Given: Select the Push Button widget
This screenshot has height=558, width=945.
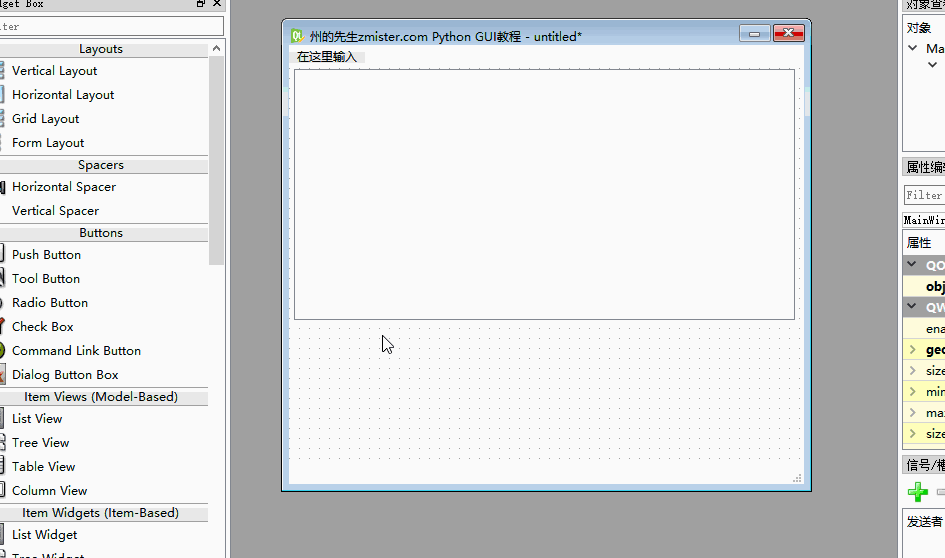Looking at the screenshot, I should coord(46,254).
